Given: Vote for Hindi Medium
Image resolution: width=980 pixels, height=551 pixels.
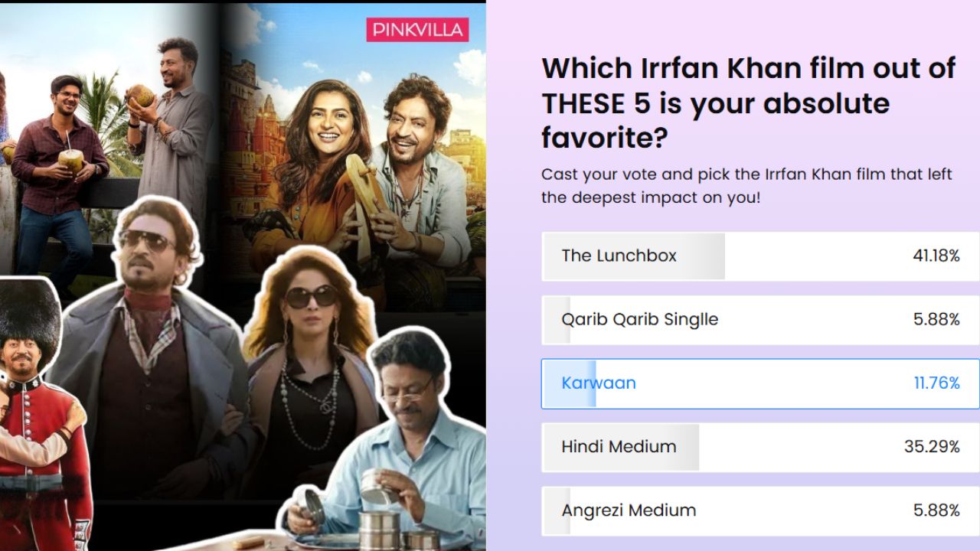Looking at the screenshot, I should (x=760, y=447).
